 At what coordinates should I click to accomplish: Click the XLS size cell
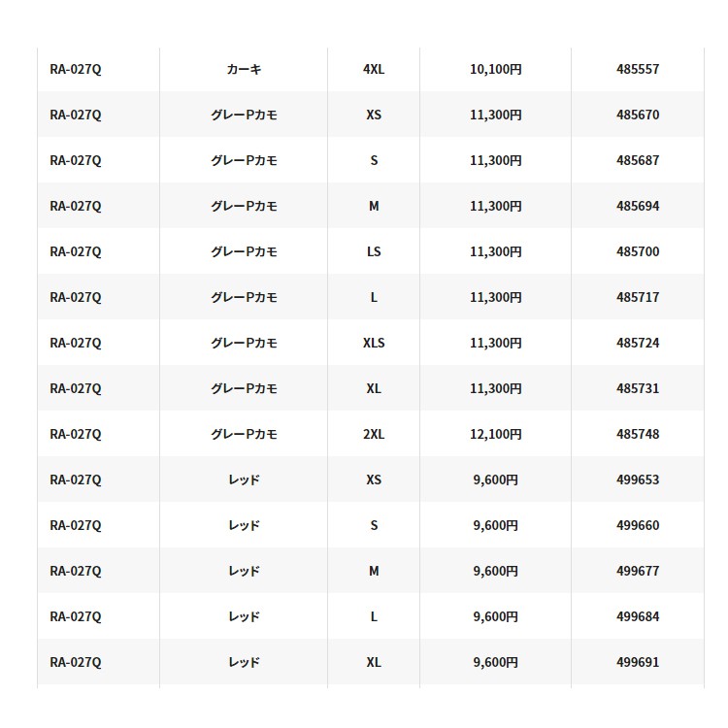click(x=374, y=343)
